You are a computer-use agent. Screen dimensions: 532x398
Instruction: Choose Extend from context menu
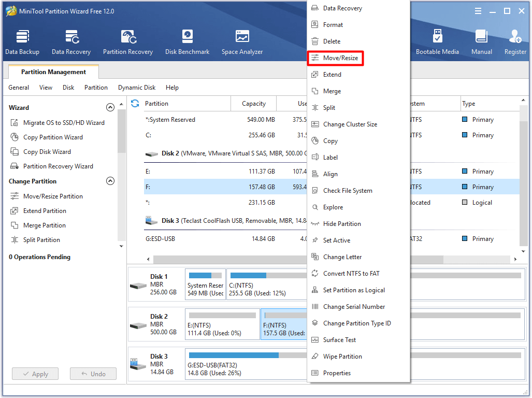358,75
